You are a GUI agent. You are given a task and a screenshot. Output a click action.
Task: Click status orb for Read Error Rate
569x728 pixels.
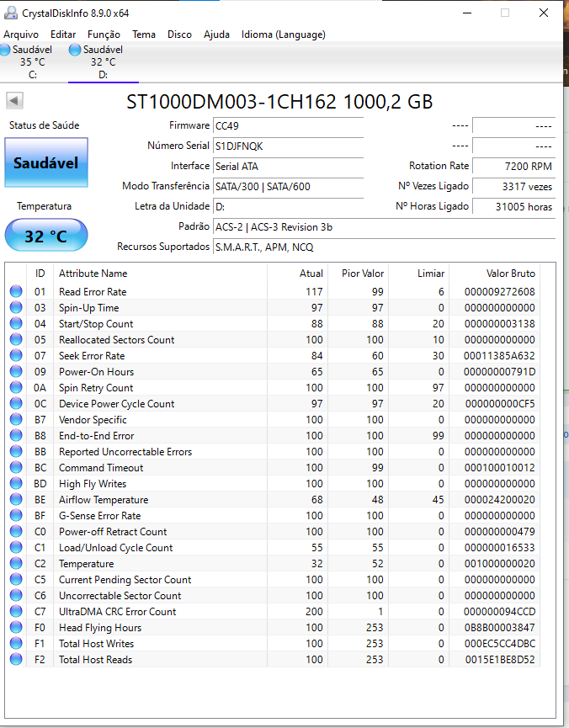[16, 291]
